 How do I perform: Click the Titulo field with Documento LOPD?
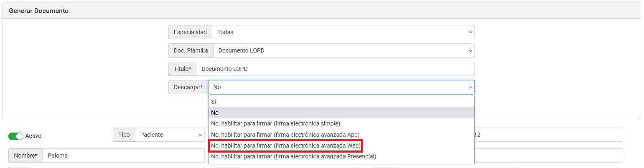(336, 69)
